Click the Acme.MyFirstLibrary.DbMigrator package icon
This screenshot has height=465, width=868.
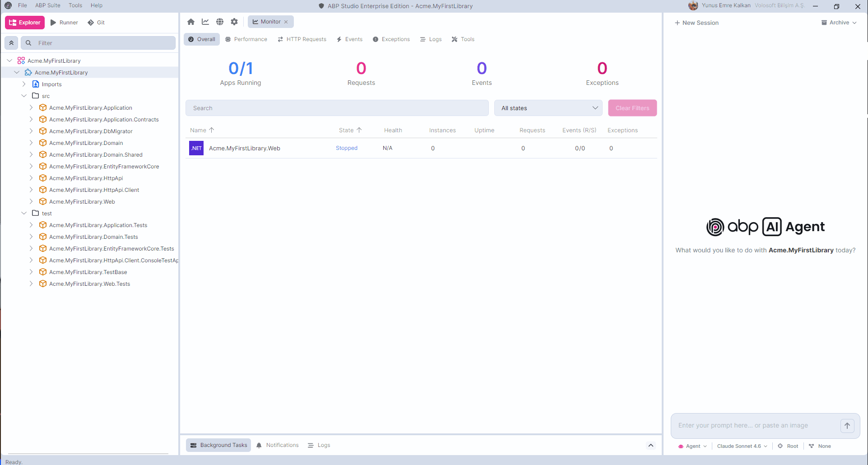43,131
